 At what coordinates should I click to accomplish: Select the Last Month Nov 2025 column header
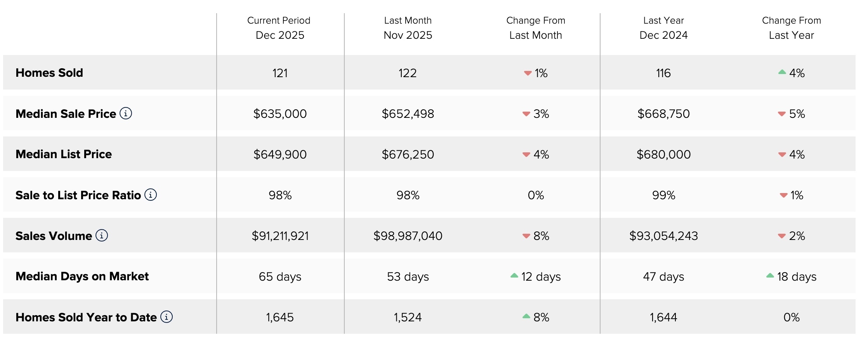point(408,28)
